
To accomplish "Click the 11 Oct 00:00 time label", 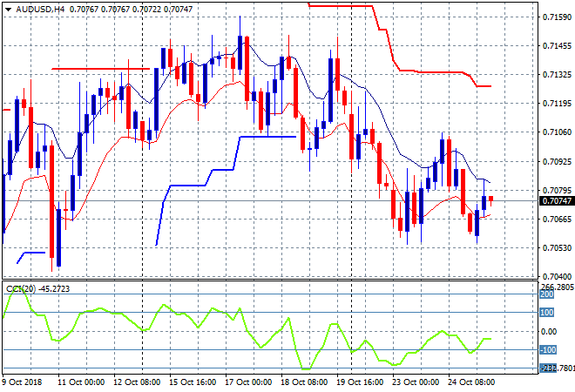I will click(81, 382).
